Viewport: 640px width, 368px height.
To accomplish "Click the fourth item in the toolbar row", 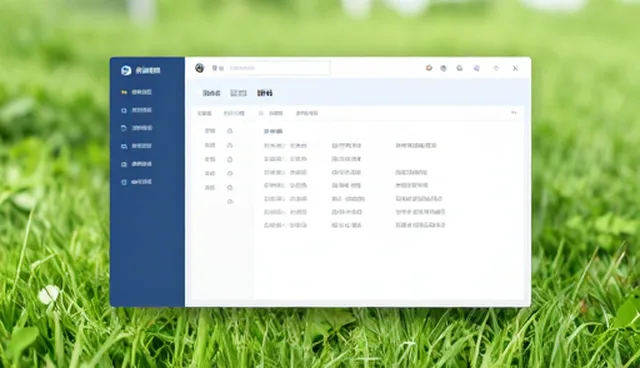I will pyautogui.click(x=307, y=113).
